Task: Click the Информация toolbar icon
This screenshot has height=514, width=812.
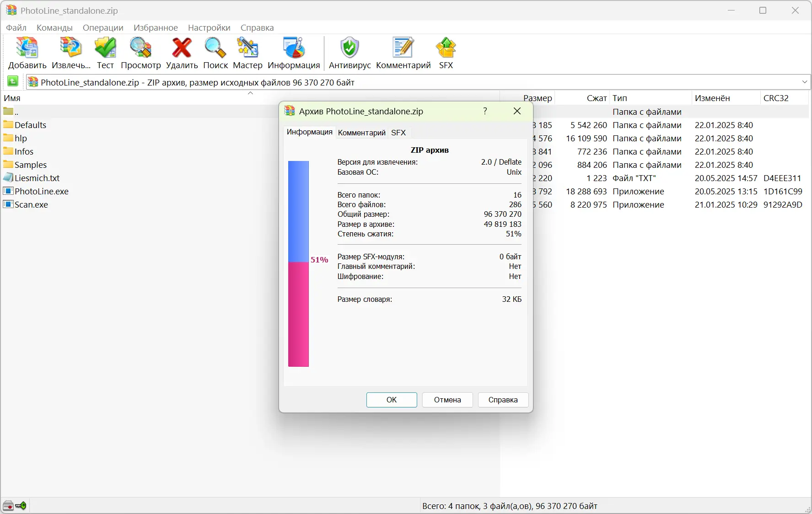Action: pyautogui.click(x=294, y=48)
